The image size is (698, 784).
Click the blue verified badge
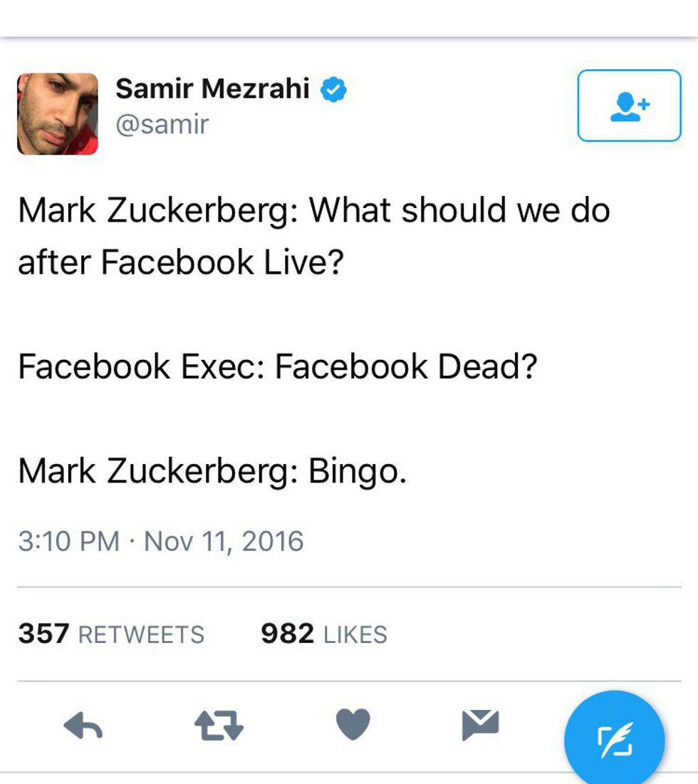tap(333, 89)
